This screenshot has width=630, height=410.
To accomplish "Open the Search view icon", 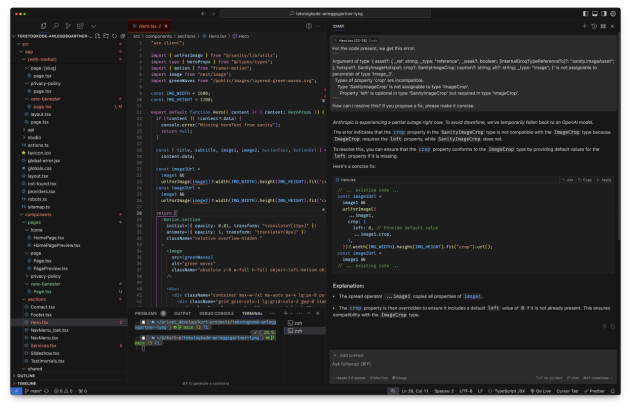I will pos(56,26).
